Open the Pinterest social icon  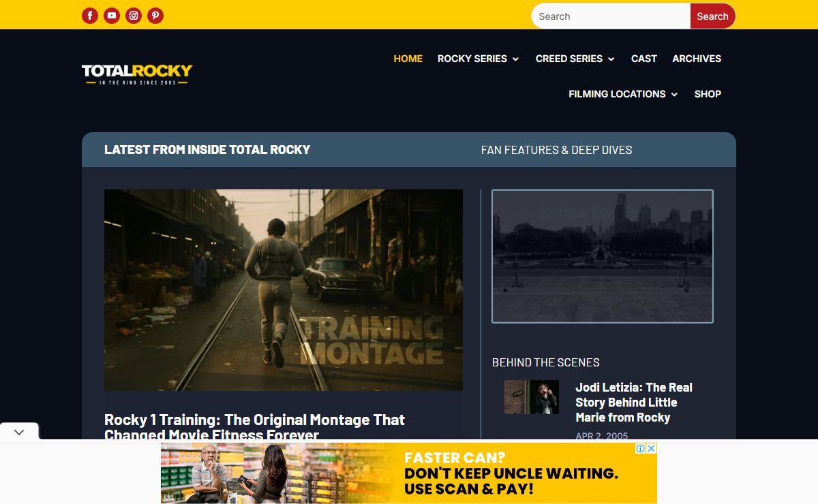coord(155,16)
